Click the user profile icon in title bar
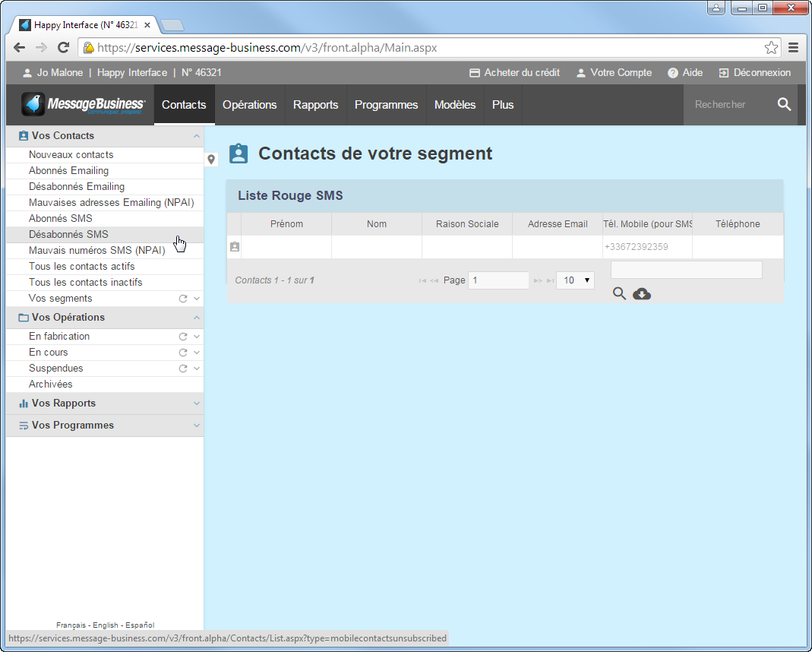 716,8
